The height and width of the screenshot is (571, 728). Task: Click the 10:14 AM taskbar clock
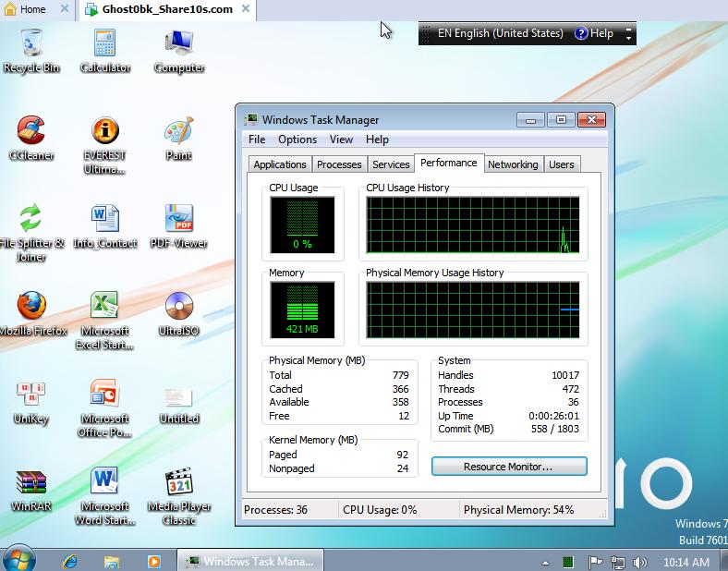[686, 563]
